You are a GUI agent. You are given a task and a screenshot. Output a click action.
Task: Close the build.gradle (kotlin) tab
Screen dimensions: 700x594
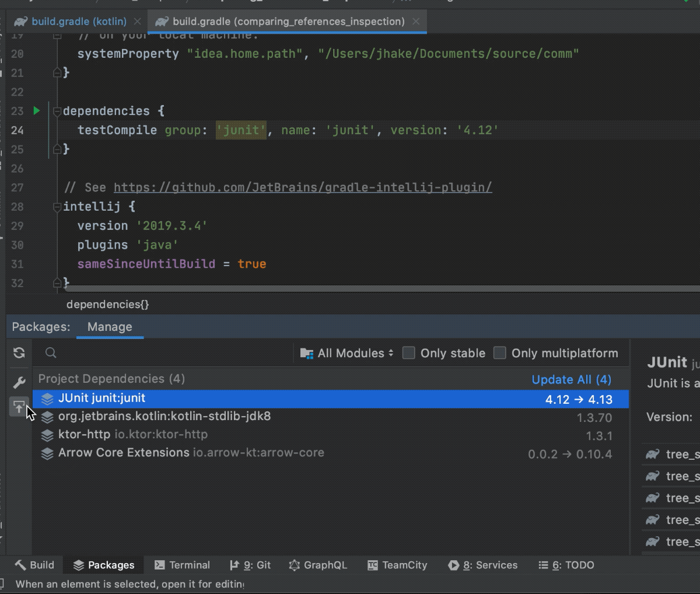(x=137, y=22)
